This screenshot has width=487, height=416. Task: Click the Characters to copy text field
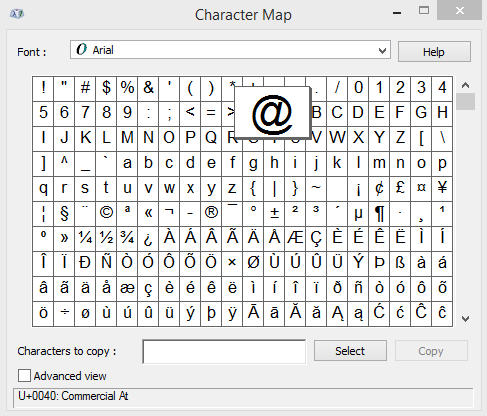pyautogui.click(x=224, y=352)
